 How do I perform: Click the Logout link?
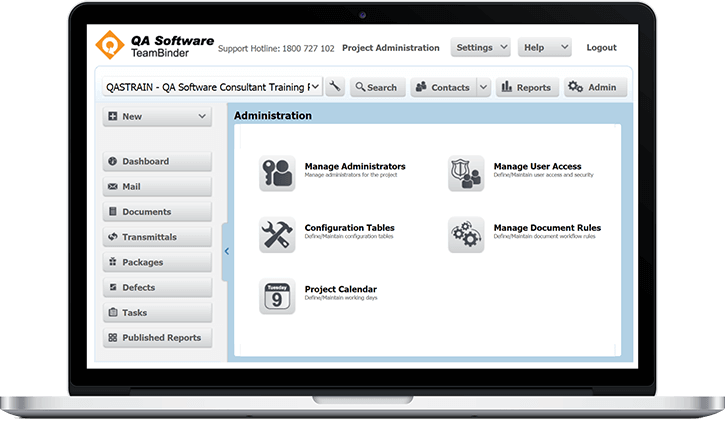[601, 47]
